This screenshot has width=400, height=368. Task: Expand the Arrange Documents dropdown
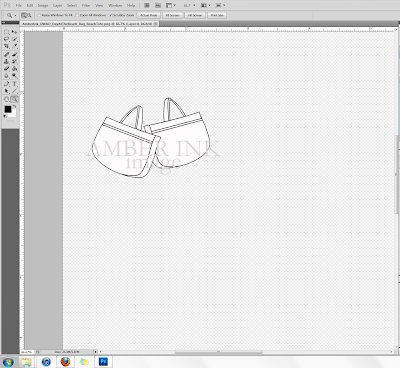pos(205,5)
